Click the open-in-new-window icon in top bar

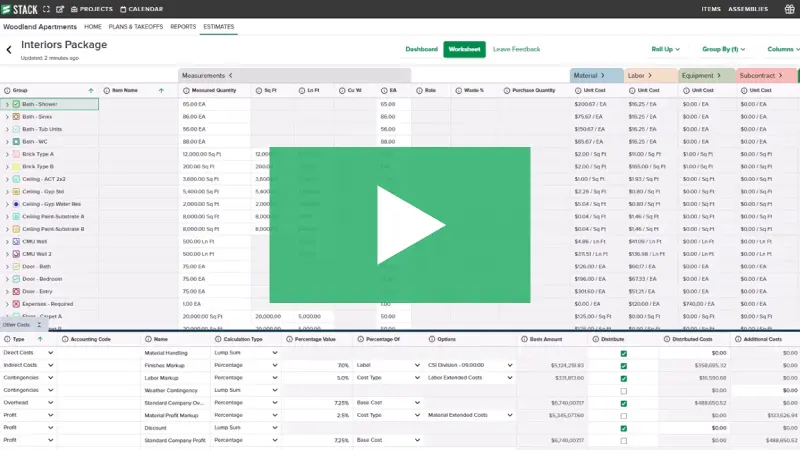(x=58, y=9)
